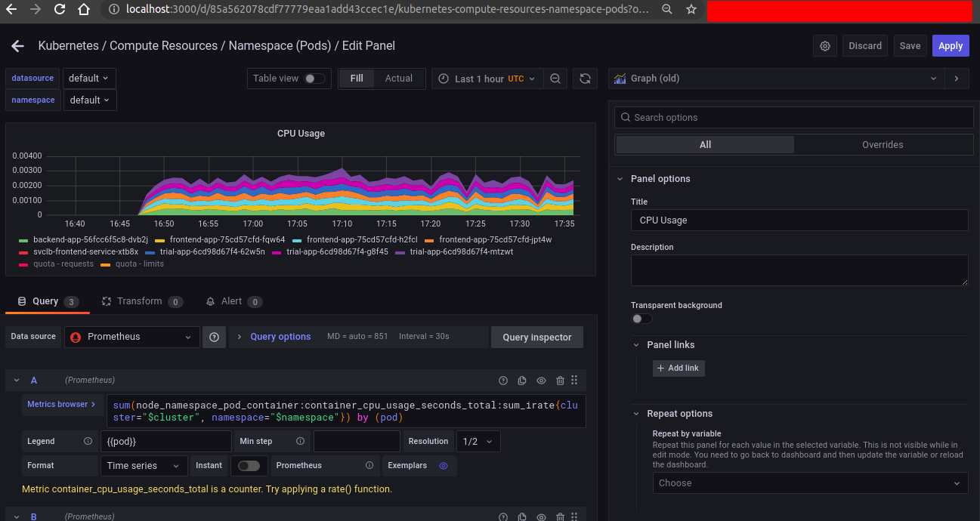Open the browser home page
The height and width of the screenshot is (521, 980).
(x=85, y=9)
